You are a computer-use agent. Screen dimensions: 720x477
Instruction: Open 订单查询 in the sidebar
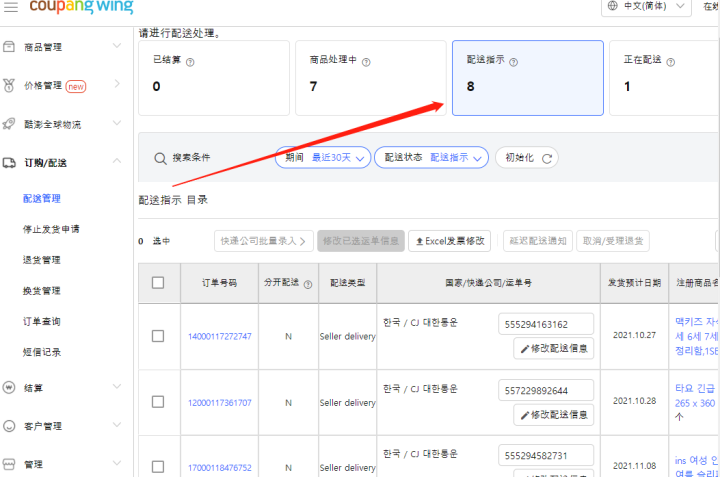[42, 321]
